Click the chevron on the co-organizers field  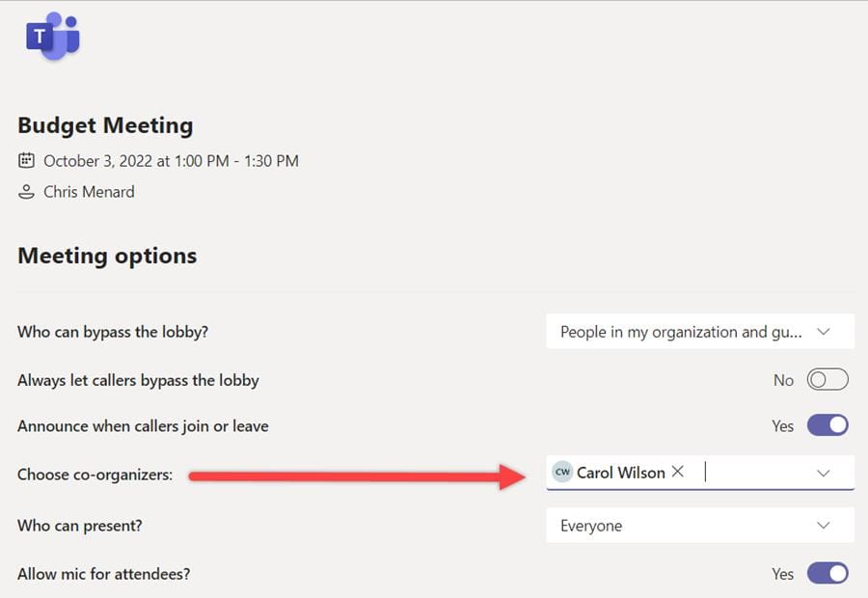point(825,473)
